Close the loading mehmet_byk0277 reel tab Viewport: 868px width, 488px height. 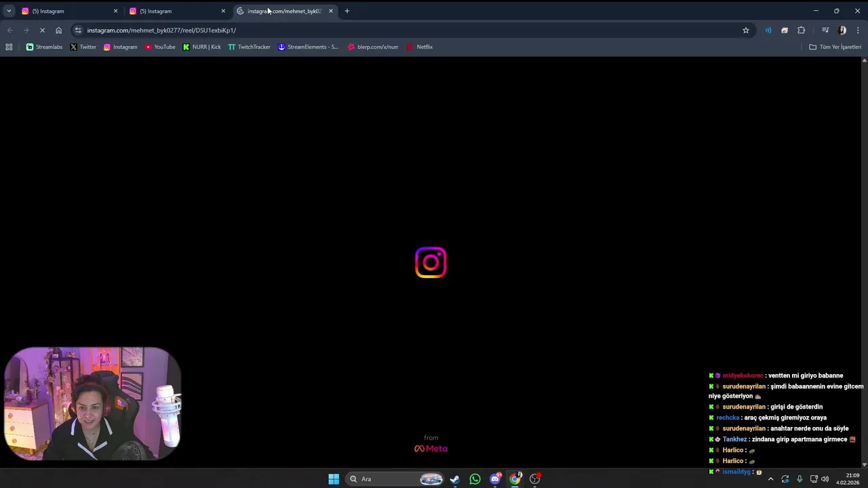click(331, 11)
